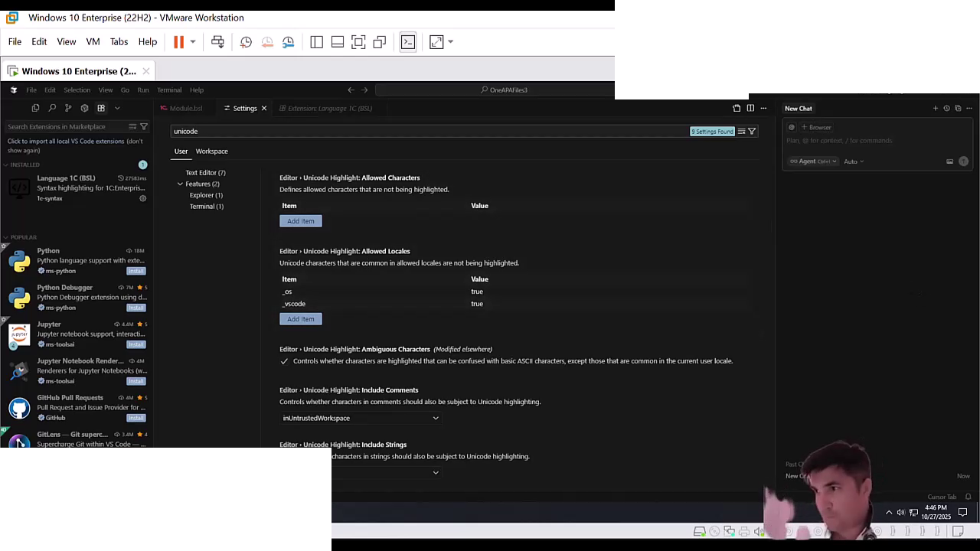Screen dimensions: 980x551
Task: Start a new chat with the plus icon
Action: pos(935,109)
